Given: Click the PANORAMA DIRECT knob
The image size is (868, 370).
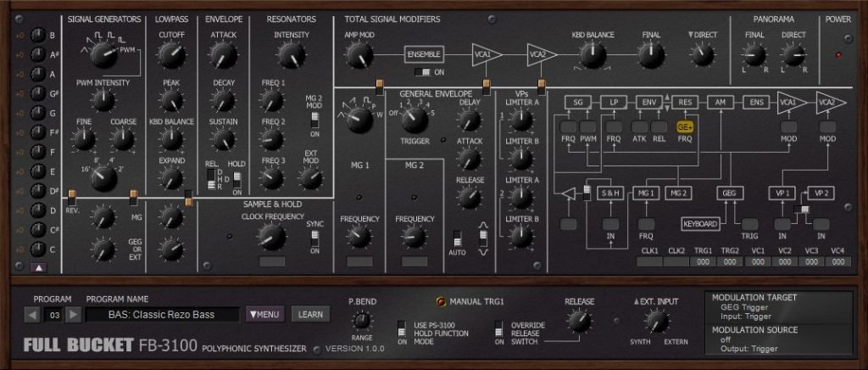Looking at the screenshot, I should [793, 55].
